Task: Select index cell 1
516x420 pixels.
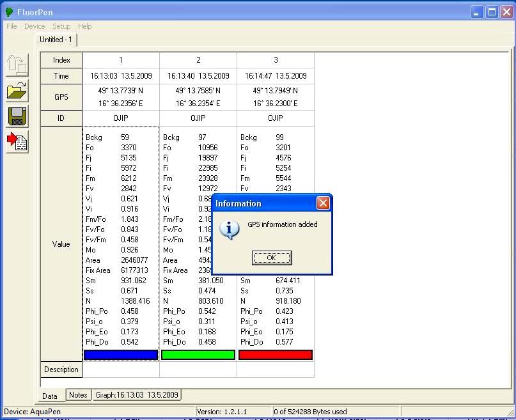Action: [x=121, y=60]
